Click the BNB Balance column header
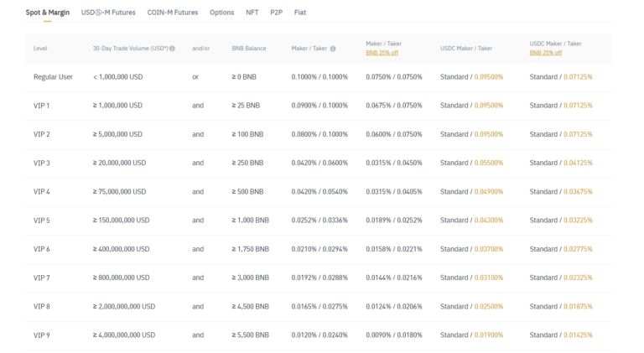 coord(249,49)
